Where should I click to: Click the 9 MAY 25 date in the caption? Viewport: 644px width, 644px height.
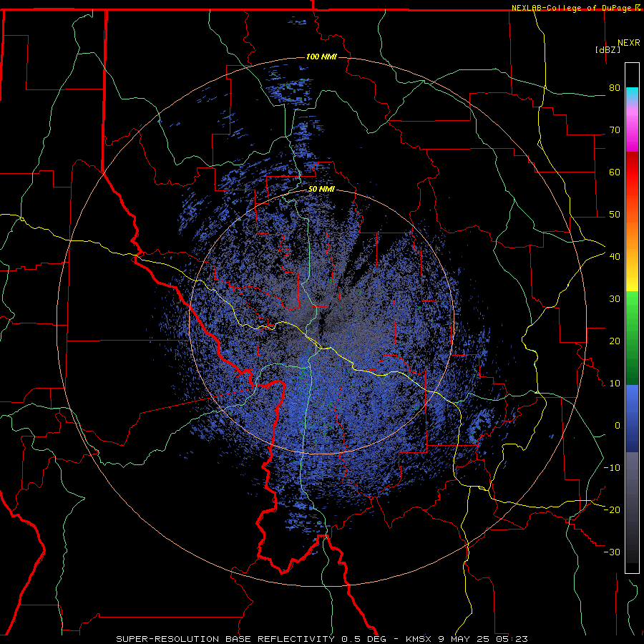[x=464, y=639]
